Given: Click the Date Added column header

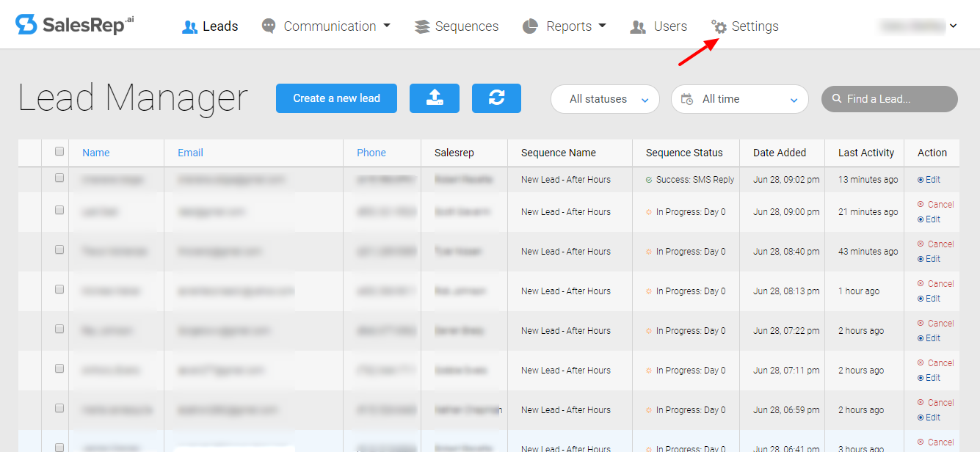Looking at the screenshot, I should coord(780,153).
